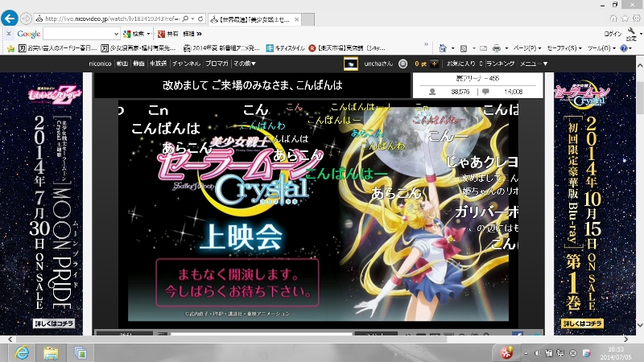
Task: Click the Google 検索 search button
Action: coord(134,34)
